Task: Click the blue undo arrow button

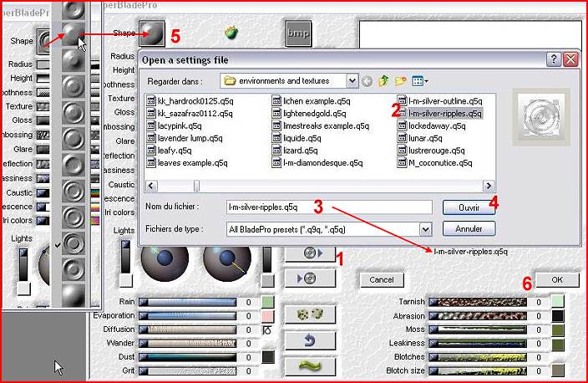Action: (x=305, y=340)
